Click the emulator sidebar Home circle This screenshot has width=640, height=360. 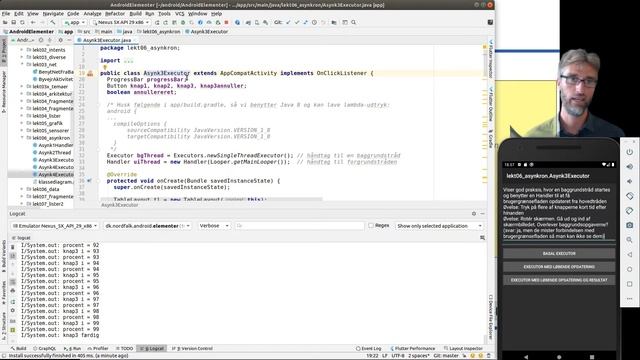[629, 269]
